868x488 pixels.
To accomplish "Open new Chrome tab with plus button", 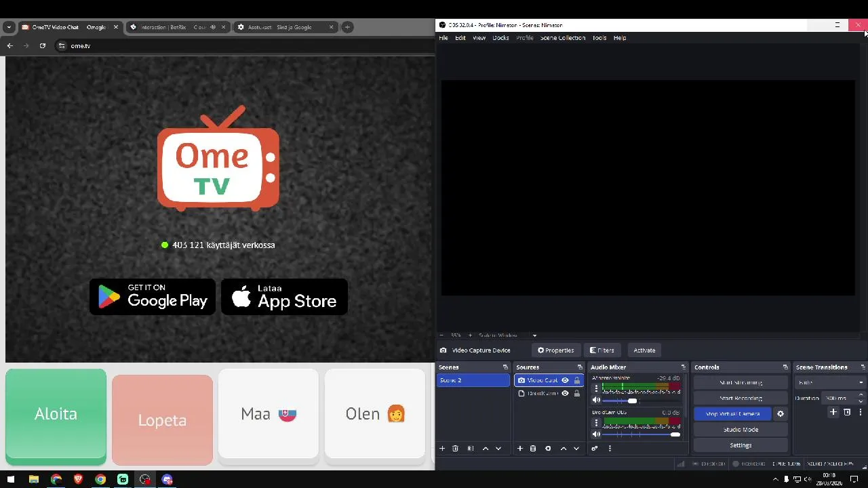I will coord(347,27).
